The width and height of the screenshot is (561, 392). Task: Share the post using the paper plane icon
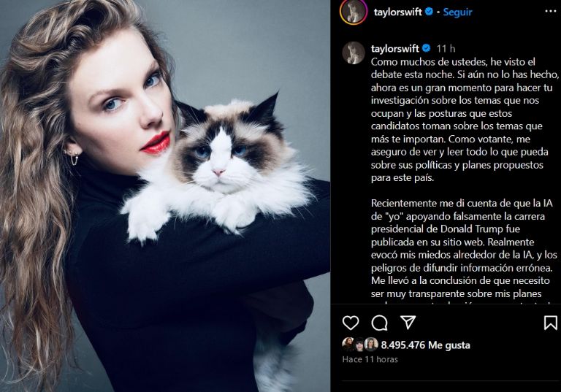tap(408, 322)
